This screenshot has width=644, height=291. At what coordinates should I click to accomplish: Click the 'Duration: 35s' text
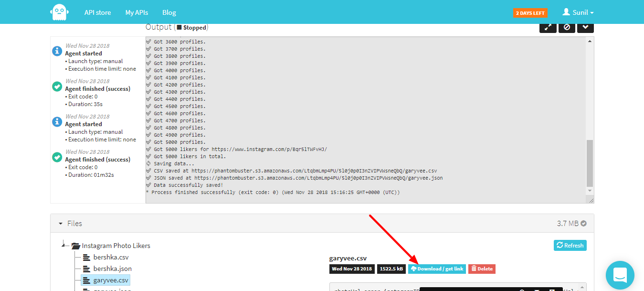pyautogui.click(x=85, y=104)
